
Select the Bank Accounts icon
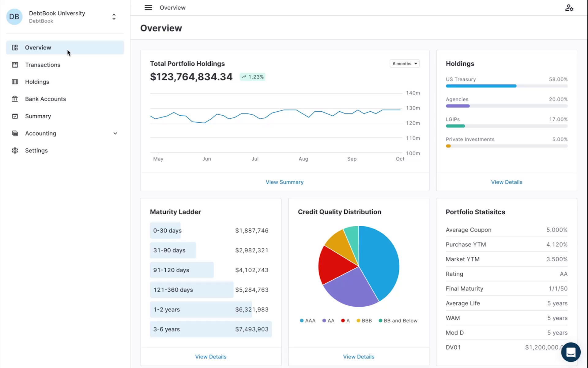(x=15, y=99)
